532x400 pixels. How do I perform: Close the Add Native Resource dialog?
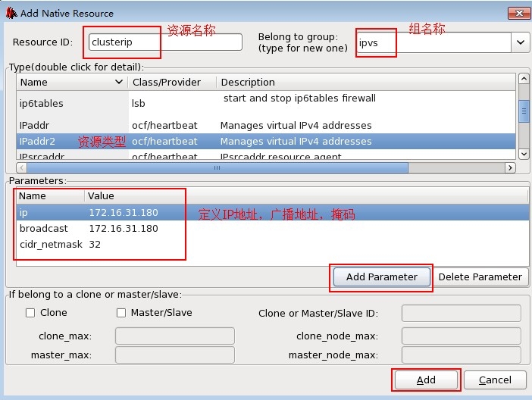pos(519,13)
